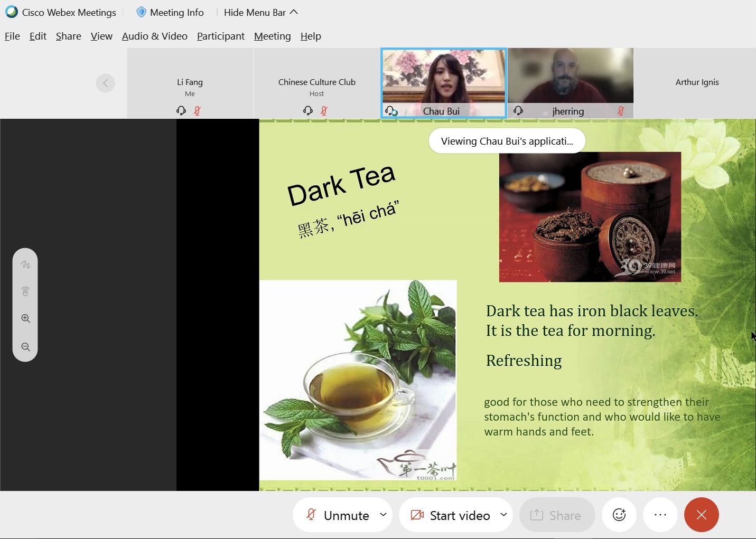Open the Participant menu
The height and width of the screenshot is (539, 756).
(x=220, y=36)
